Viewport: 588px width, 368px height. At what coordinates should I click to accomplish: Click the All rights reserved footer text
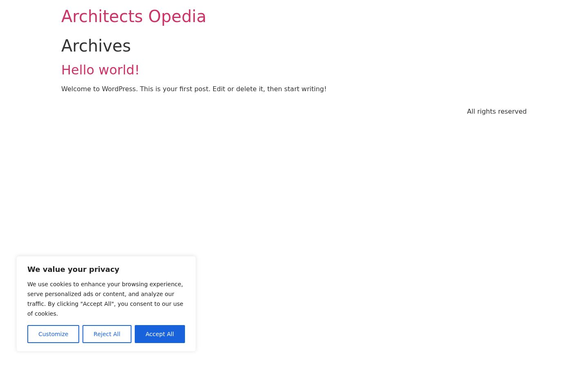click(x=497, y=112)
